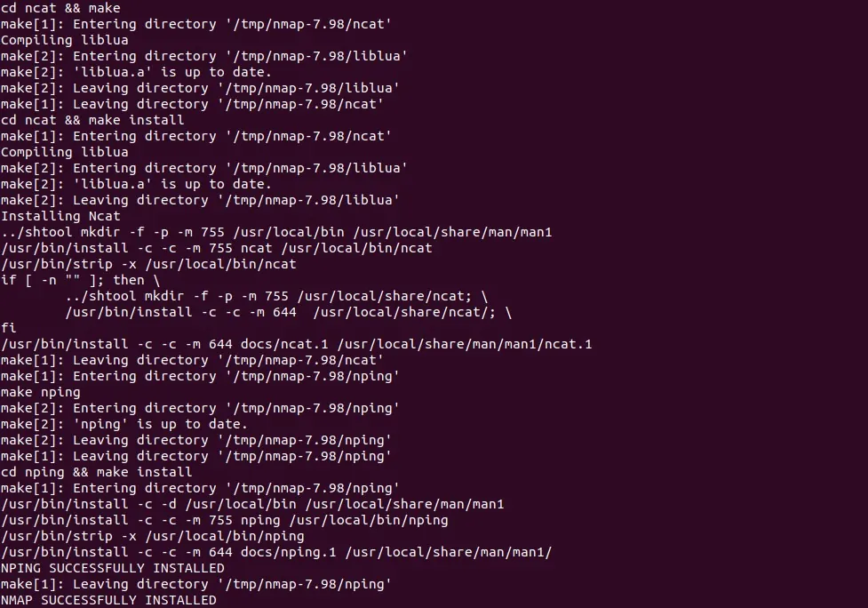This screenshot has width=868, height=608.
Task: Click the install 755 nping command line
Action: [x=224, y=520]
